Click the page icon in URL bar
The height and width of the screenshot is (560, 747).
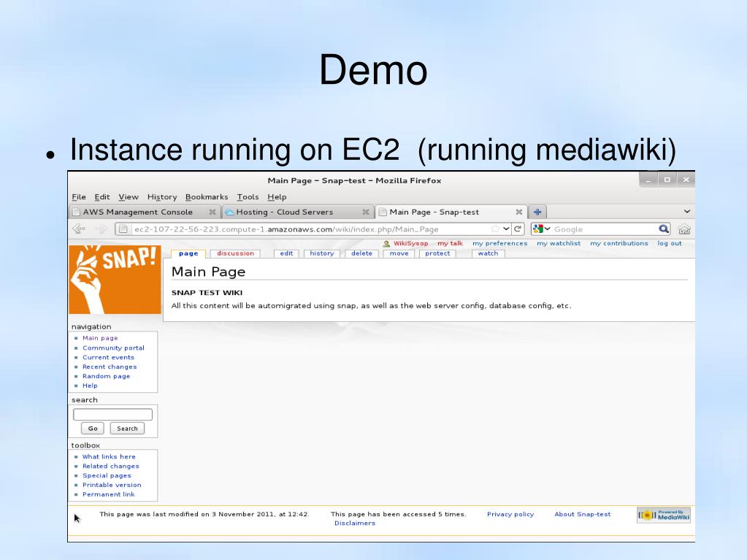click(123, 229)
